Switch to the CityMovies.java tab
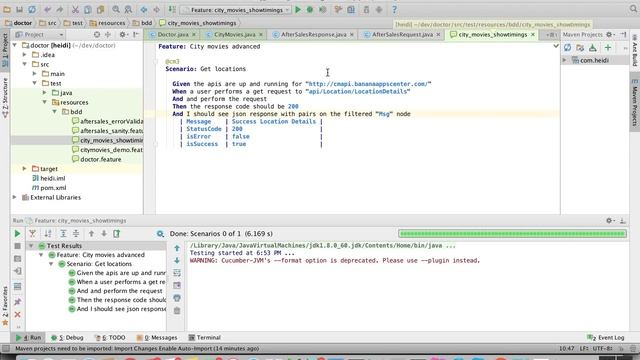640x360 pixels. [x=234, y=35]
